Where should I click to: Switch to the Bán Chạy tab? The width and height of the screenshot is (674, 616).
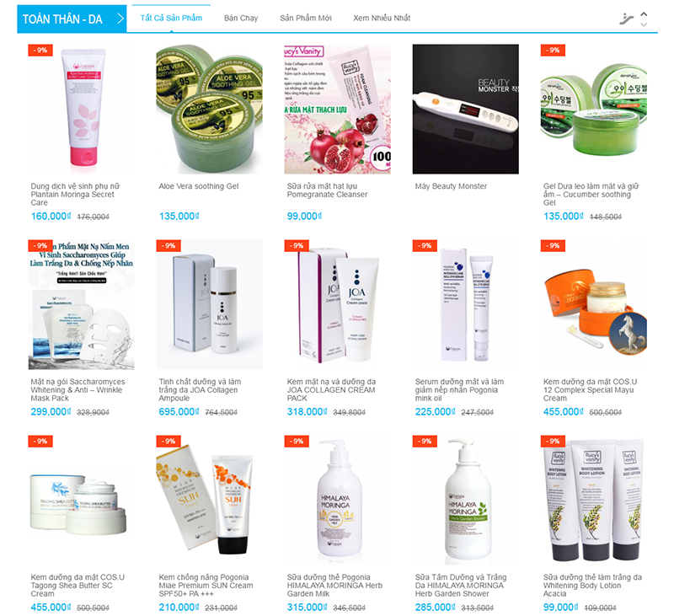[241, 18]
